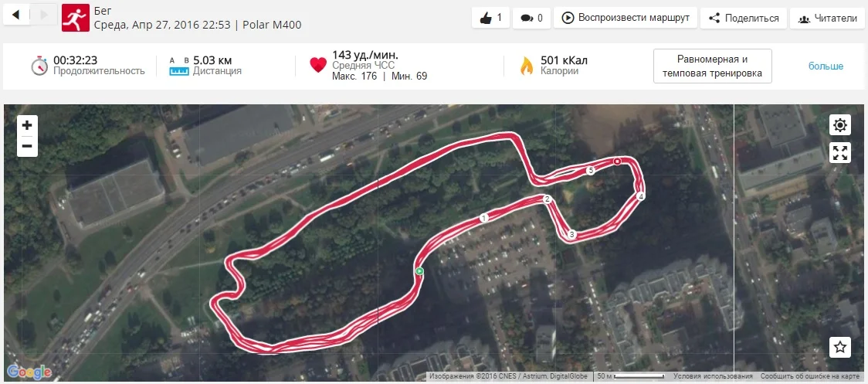
Task: Click the red running sport icon
Action: [x=75, y=18]
